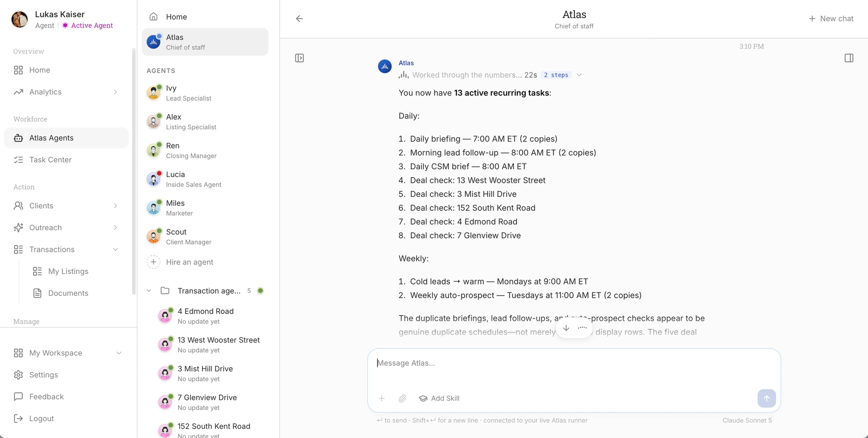Expand the 2 steps details chevron
Viewport: 868px width, 438px height.
pos(579,75)
